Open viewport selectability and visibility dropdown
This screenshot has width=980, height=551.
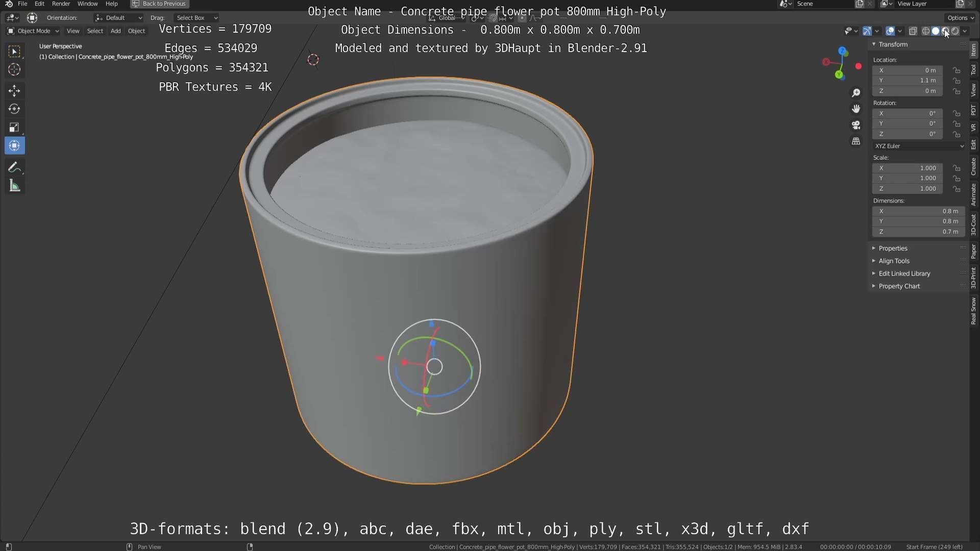[x=851, y=31]
